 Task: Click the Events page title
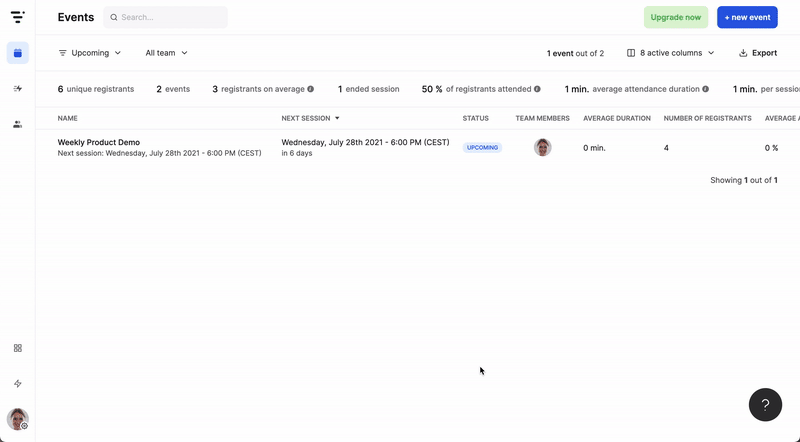(x=76, y=17)
